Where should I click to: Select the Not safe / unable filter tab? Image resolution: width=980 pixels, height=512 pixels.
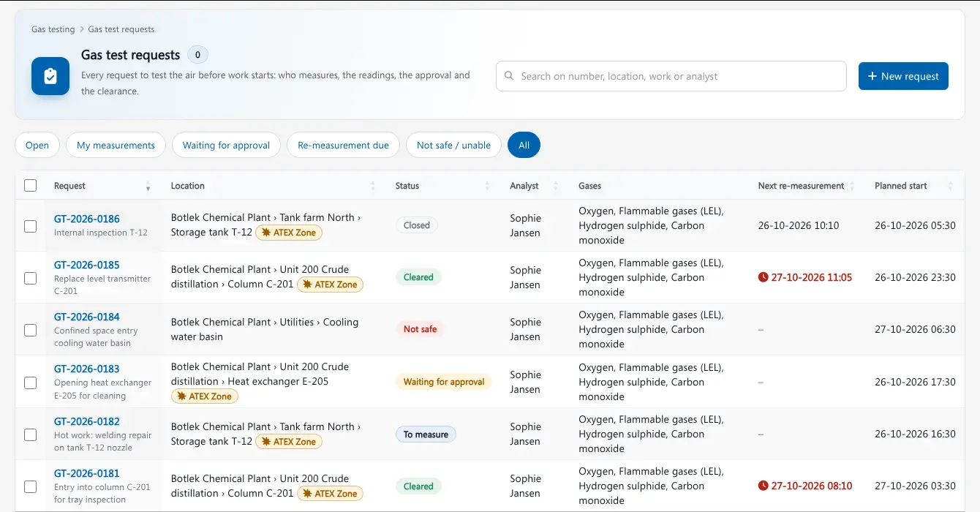[453, 145]
